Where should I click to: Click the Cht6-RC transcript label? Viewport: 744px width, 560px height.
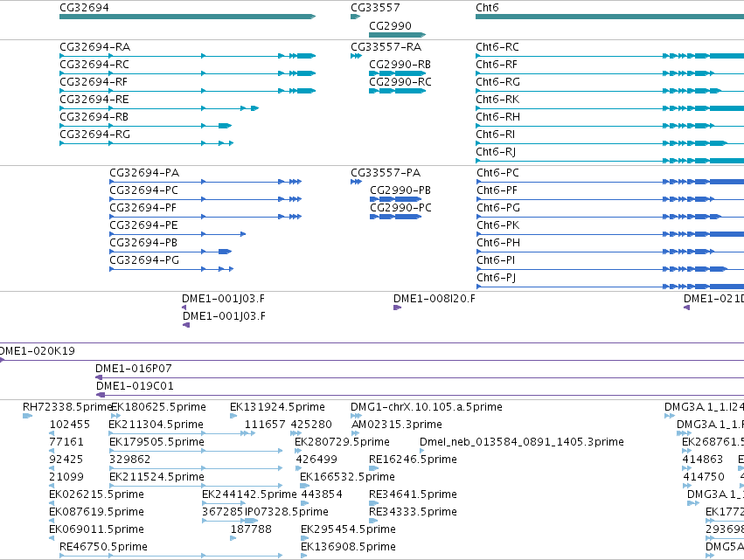click(x=497, y=47)
